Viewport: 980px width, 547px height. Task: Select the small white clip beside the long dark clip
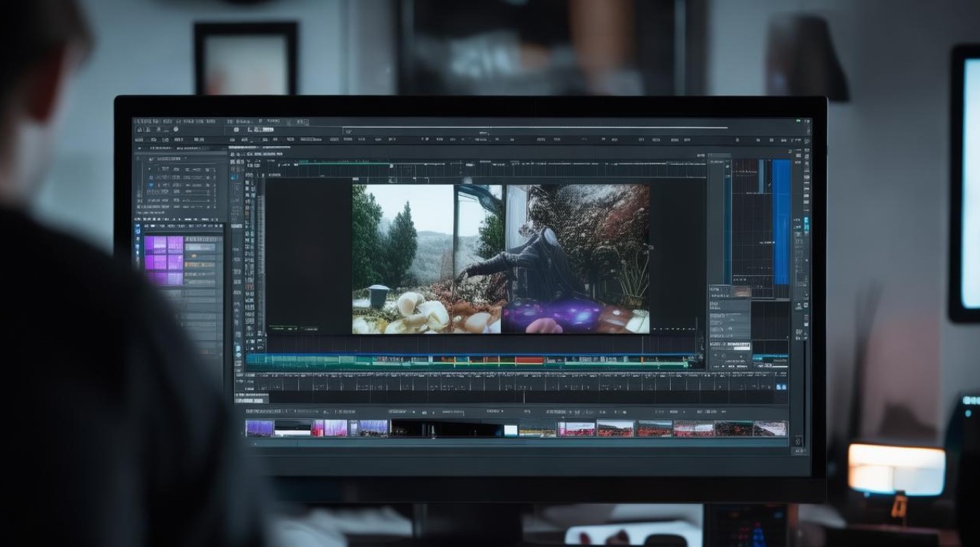(x=511, y=430)
